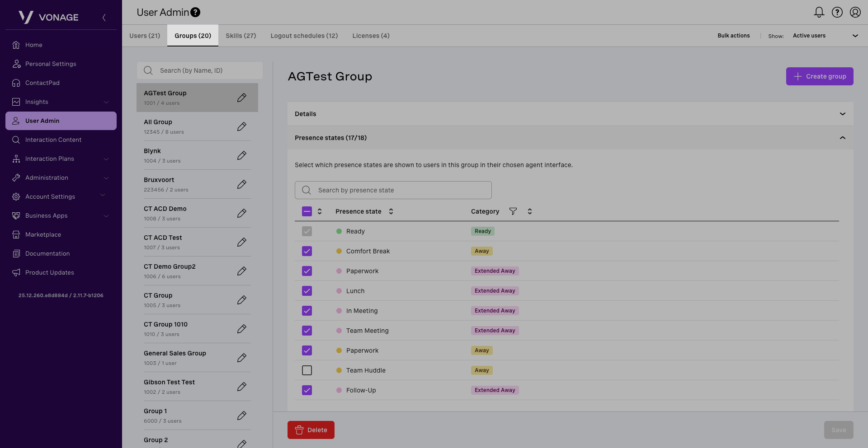The height and width of the screenshot is (448, 868).
Task: Sort by Presence state column arrows
Action: point(391,211)
